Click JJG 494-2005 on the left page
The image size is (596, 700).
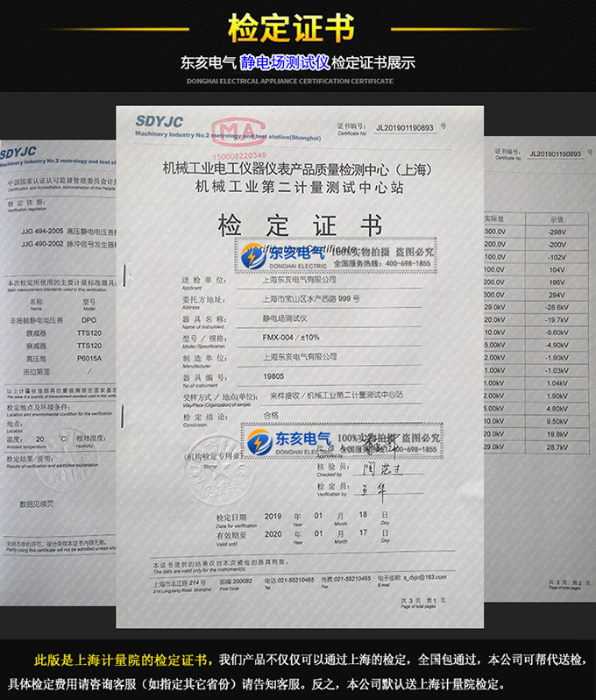(x=42, y=232)
